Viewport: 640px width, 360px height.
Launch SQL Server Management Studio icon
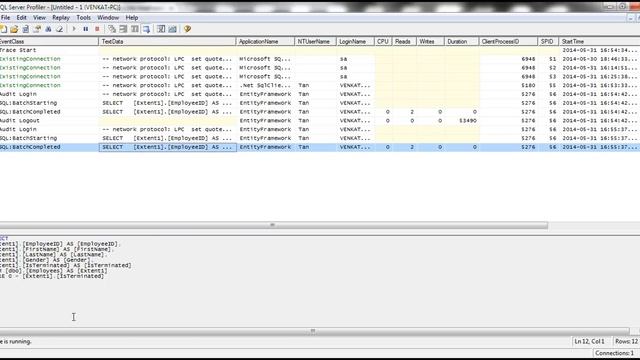[x=161, y=29]
